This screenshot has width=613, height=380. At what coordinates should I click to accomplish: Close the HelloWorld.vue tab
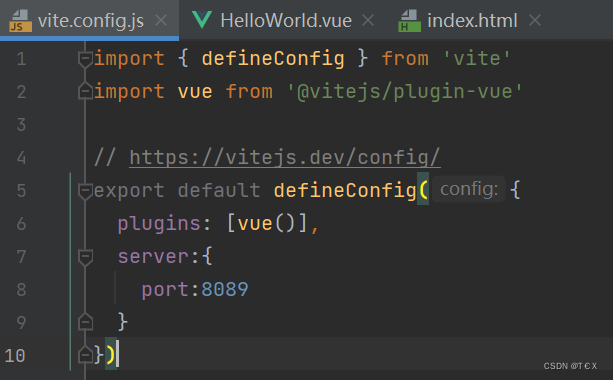(368, 20)
